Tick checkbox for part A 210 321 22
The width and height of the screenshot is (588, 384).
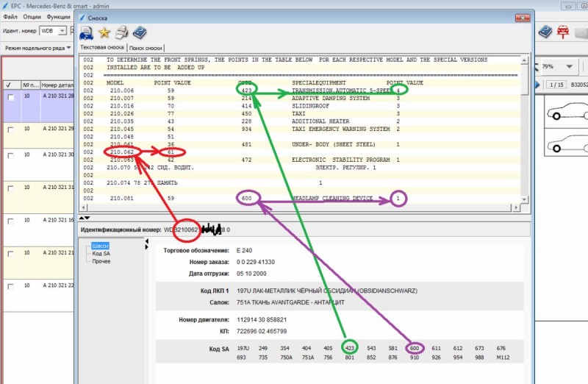11,287
